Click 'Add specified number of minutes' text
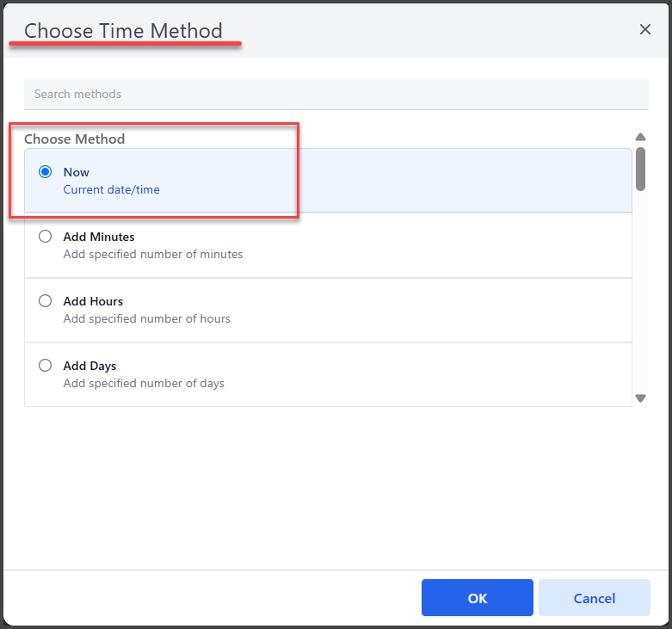Viewport: 672px width, 629px height. click(153, 254)
